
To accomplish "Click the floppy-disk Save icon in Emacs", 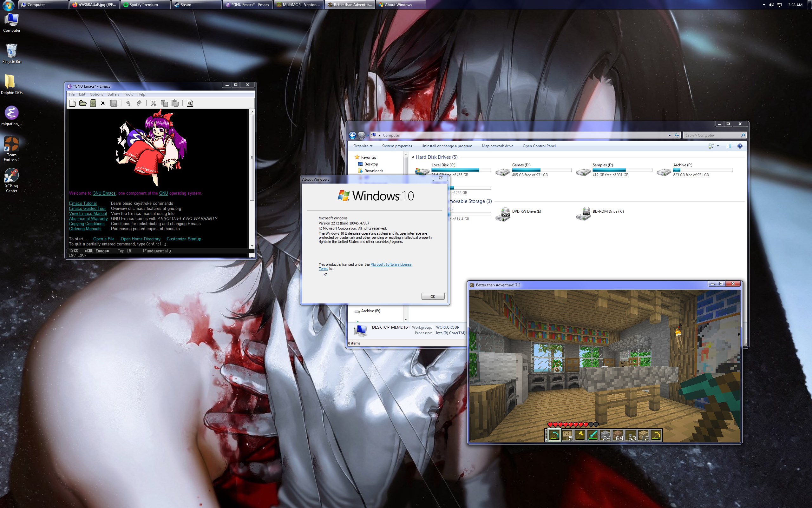I will pyautogui.click(x=114, y=103).
